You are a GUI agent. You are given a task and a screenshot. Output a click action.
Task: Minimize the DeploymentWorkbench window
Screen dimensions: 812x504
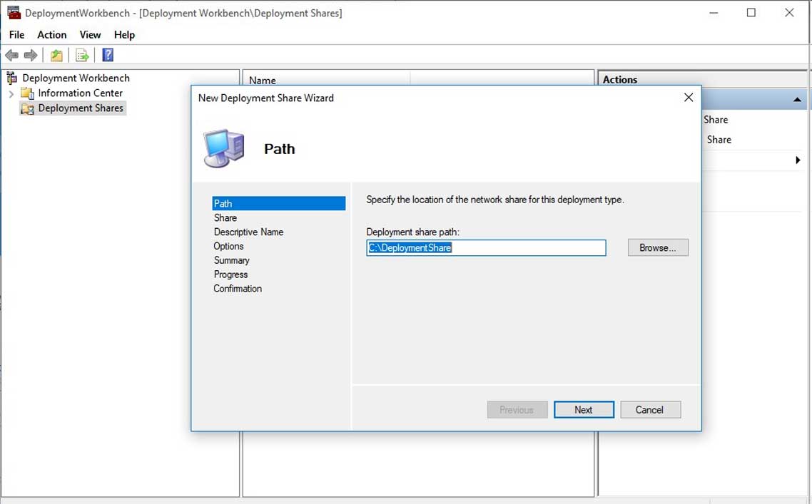[x=714, y=12]
